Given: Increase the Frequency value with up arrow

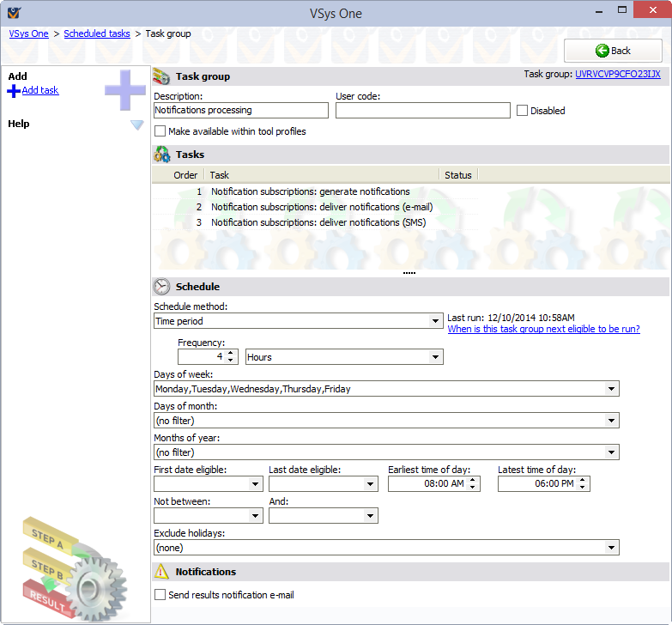Looking at the screenshot, I should tap(231, 353).
